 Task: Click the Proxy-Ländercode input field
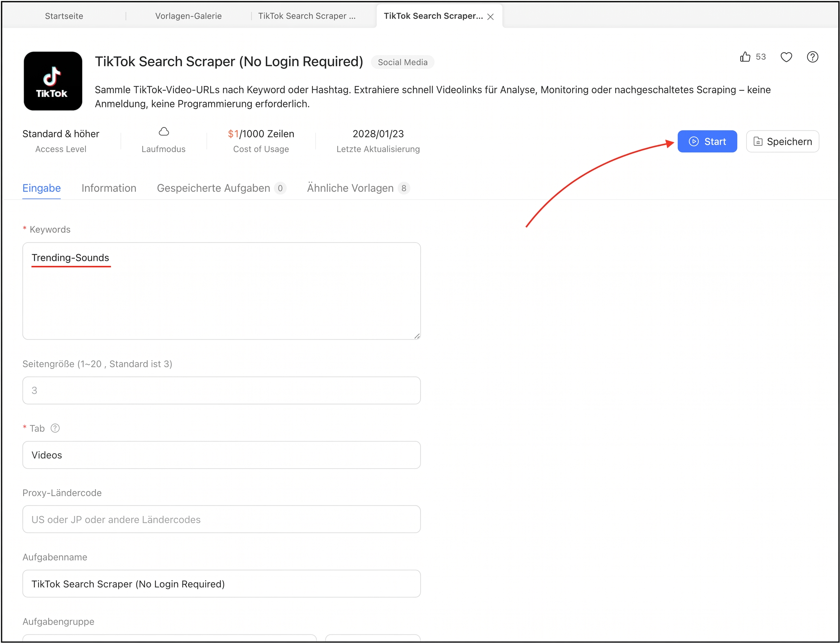221,519
